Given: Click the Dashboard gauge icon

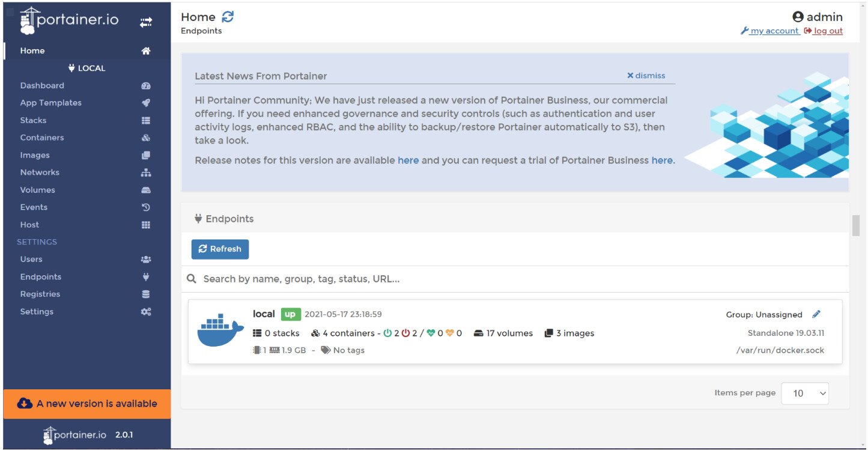Looking at the screenshot, I should (x=146, y=86).
